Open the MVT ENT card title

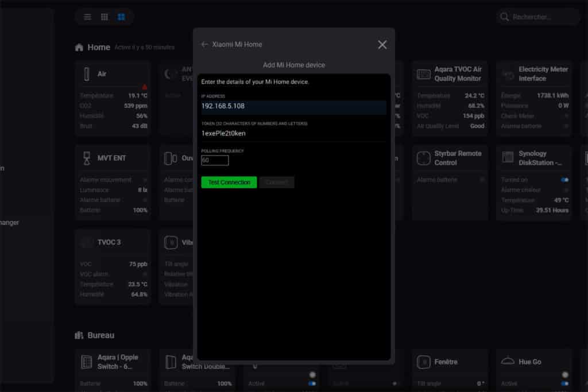pyautogui.click(x=111, y=158)
